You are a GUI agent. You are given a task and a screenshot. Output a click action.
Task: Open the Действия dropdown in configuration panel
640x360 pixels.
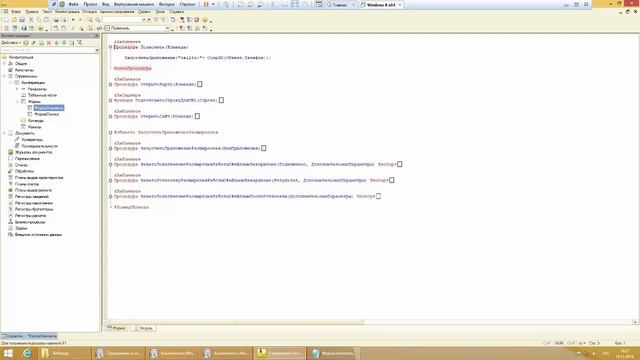pos(11,42)
